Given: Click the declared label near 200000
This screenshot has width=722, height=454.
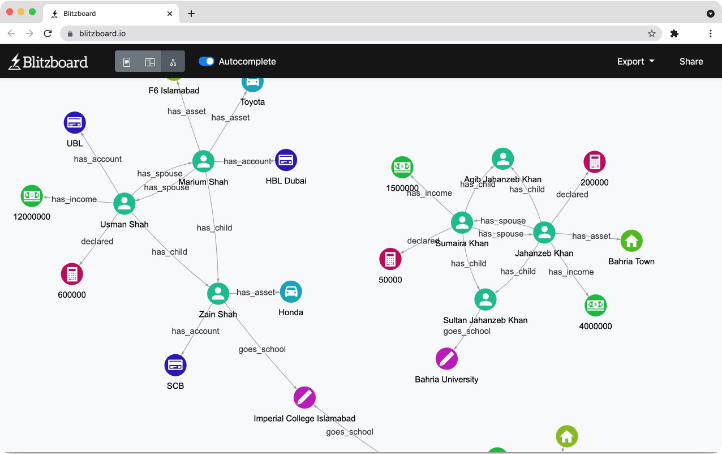Looking at the screenshot, I should coord(572,194).
